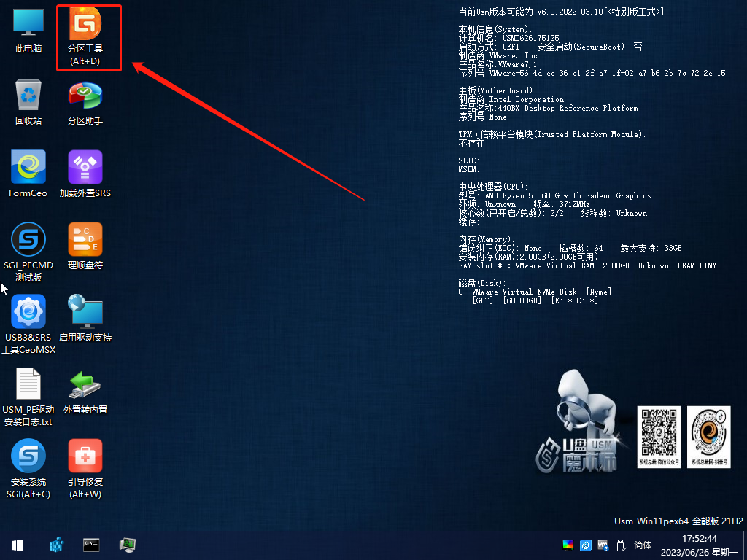Launch 引导修复 (Alt+W) boot repair icon
747x560 pixels.
[85, 470]
